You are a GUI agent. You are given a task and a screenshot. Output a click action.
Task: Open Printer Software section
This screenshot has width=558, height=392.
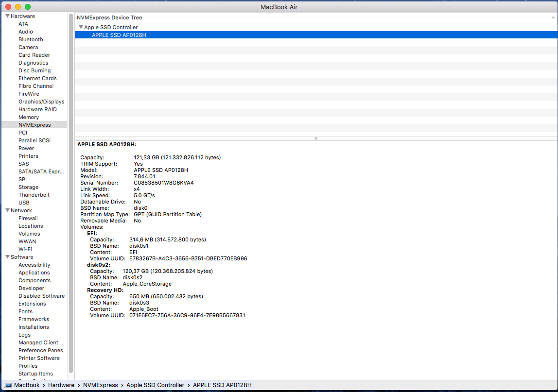point(39,358)
